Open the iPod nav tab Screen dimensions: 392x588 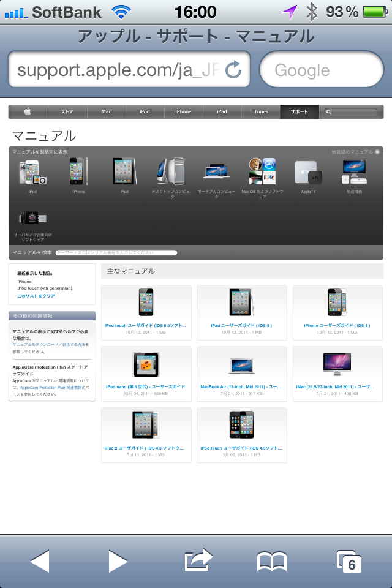(x=145, y=111)
